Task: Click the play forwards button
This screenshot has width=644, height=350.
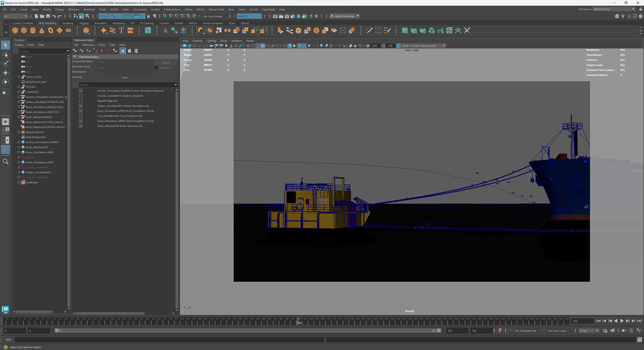Action: (x=622, y=321)
